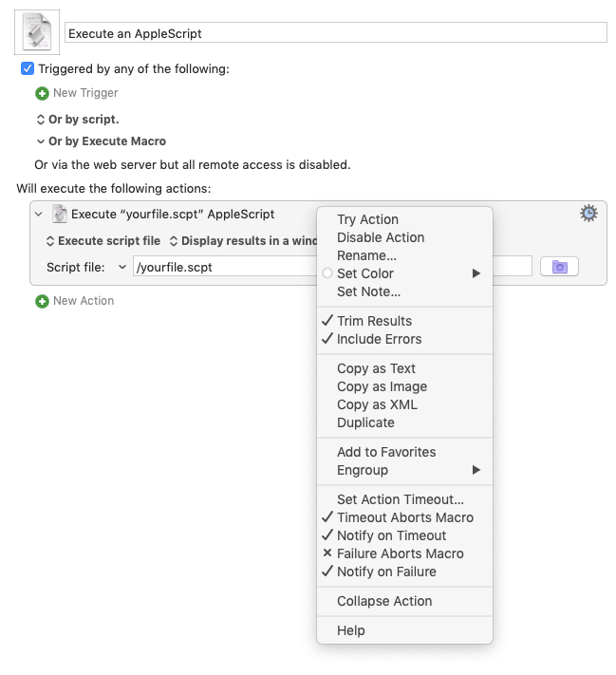The height and width of the screenshot is (675, 616).
Task: Choose 'Add to Favorites' menu item
Action: tap(404, 452)
